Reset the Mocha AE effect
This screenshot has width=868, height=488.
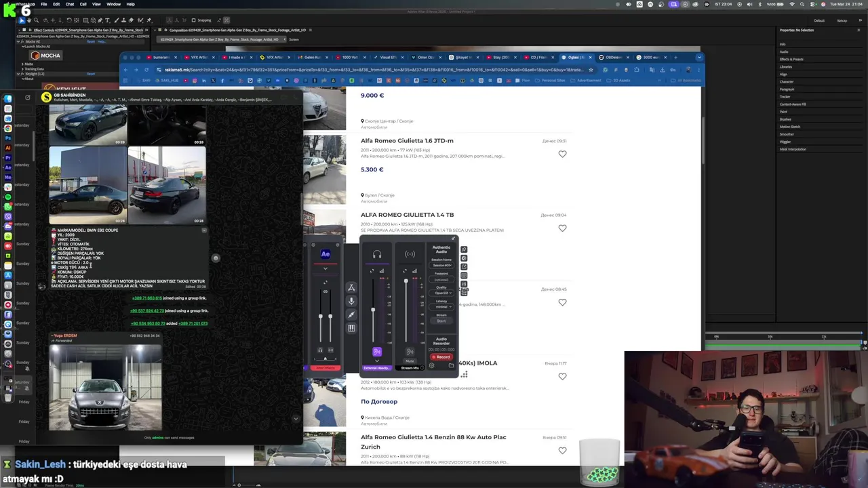91,41
